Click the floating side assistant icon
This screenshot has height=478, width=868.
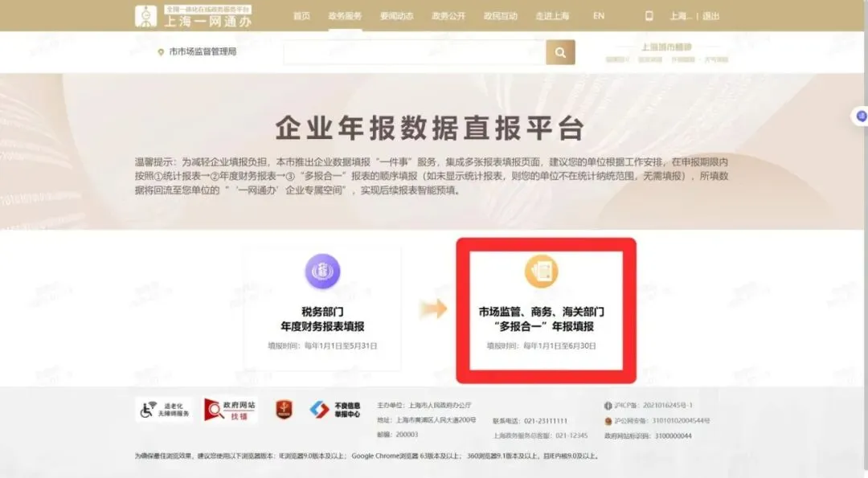(x=861, y=116)
